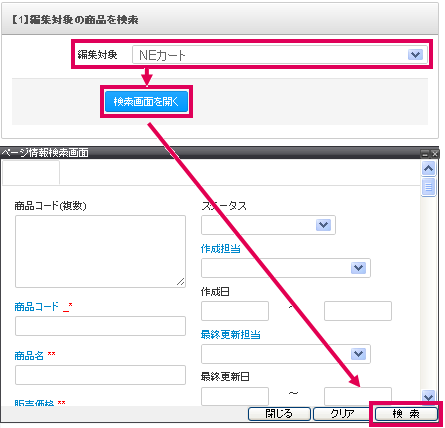Screen dimensions: 445x428
Task: Select the blank tab in search dialog
Action: coord(31,172)
